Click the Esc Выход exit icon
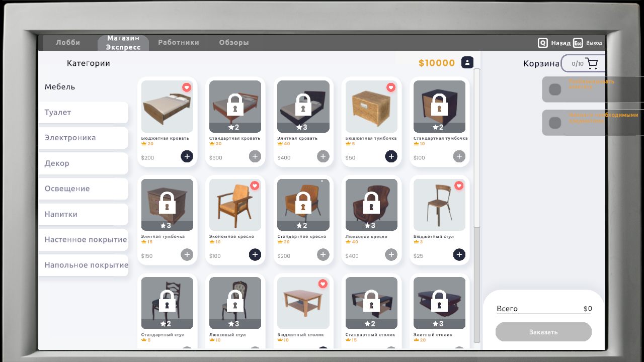The width and height of the screenshot is (644, 362). 578,43
